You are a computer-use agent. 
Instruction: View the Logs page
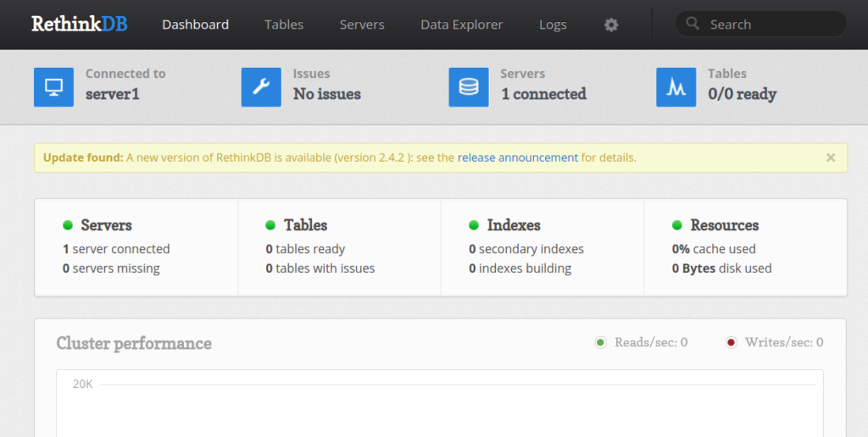coord(553,25)
